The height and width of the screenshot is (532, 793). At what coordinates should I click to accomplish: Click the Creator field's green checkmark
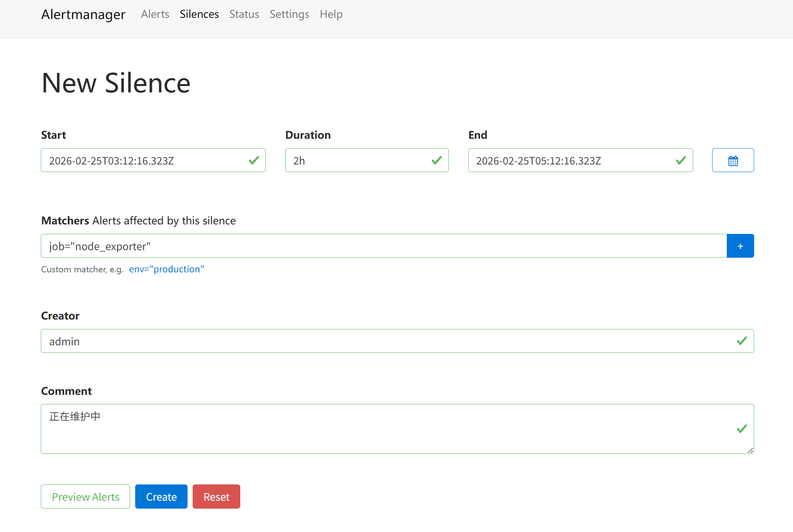pos(741,341)
